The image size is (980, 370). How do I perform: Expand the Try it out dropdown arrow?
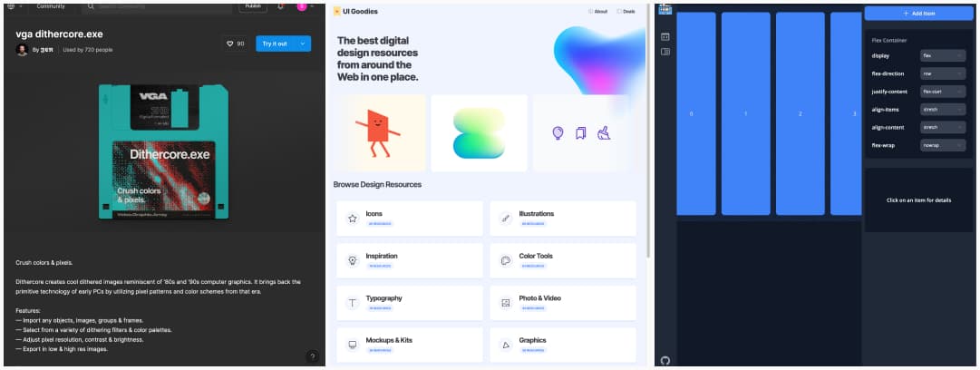tap(303, 44)
